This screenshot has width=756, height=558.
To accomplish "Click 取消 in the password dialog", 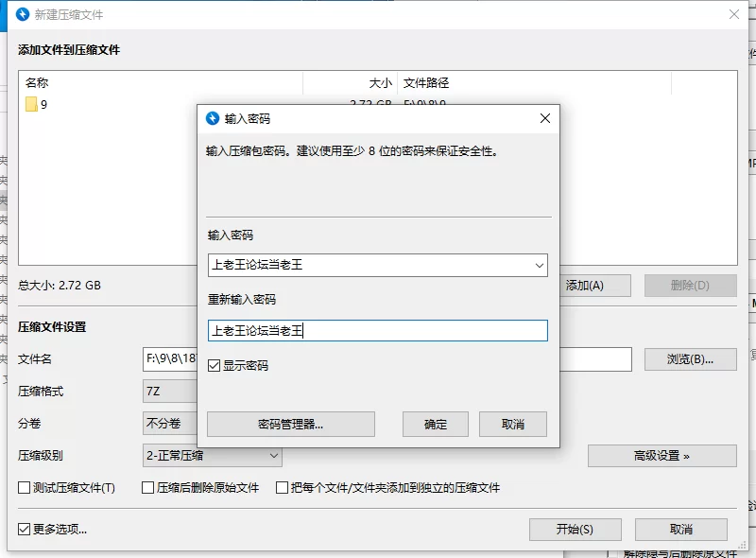I will [x=513, y=425].
